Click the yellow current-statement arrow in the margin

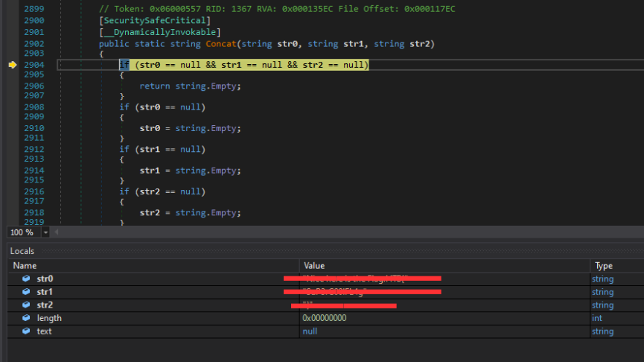pyautogui.click(x=13, y=66)
